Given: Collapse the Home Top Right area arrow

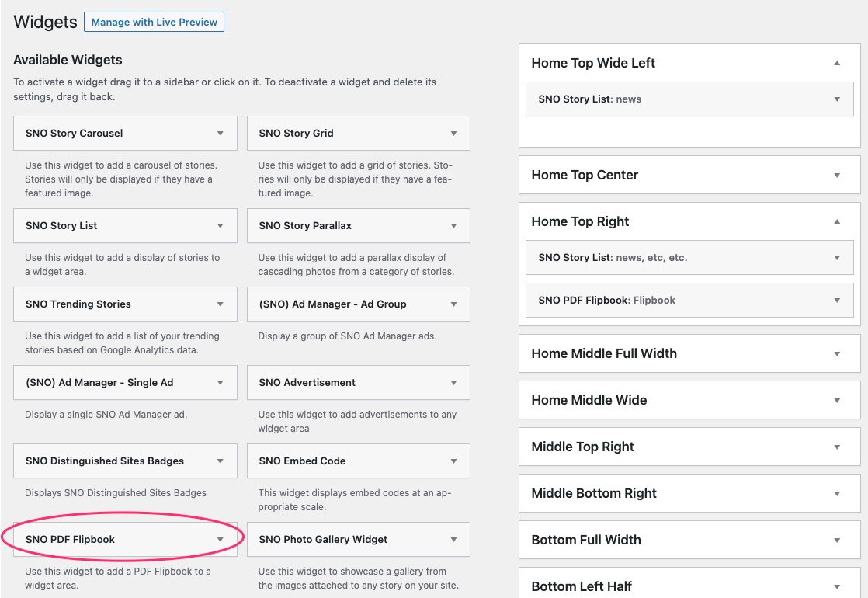Looking at the screenshot, I should 837,221.
